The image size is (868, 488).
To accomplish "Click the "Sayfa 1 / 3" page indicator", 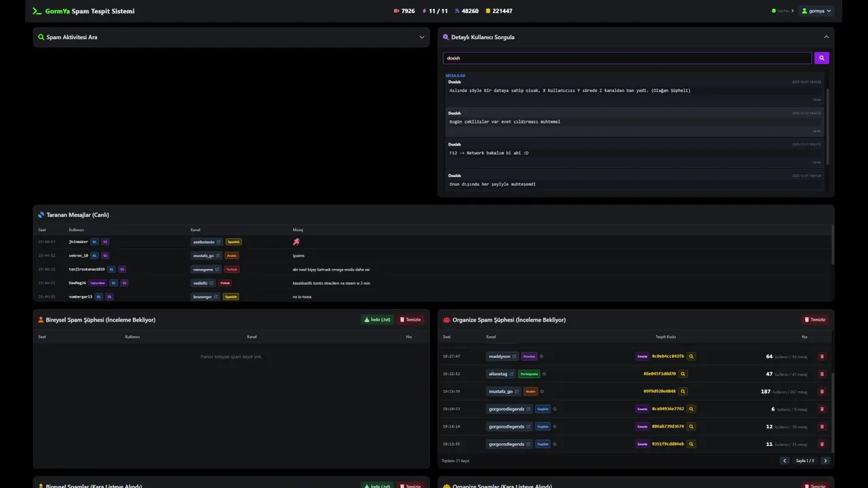I will [x=805, y=461].
